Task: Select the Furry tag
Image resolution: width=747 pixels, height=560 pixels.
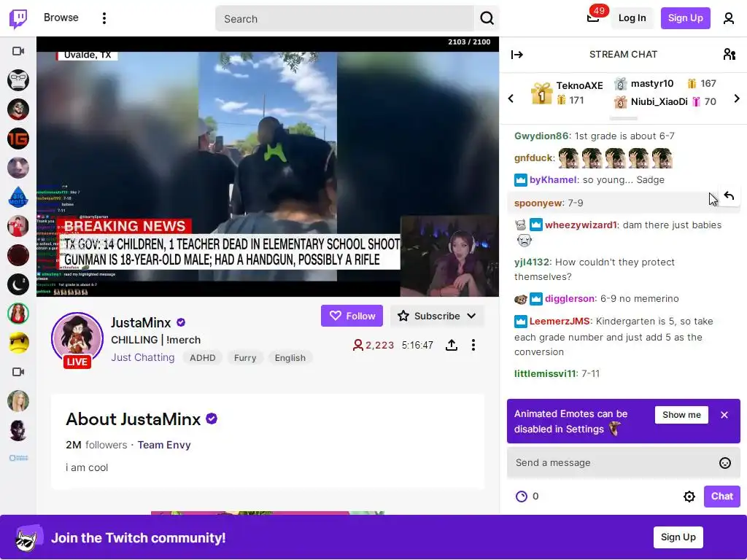Action: (245, 357)
